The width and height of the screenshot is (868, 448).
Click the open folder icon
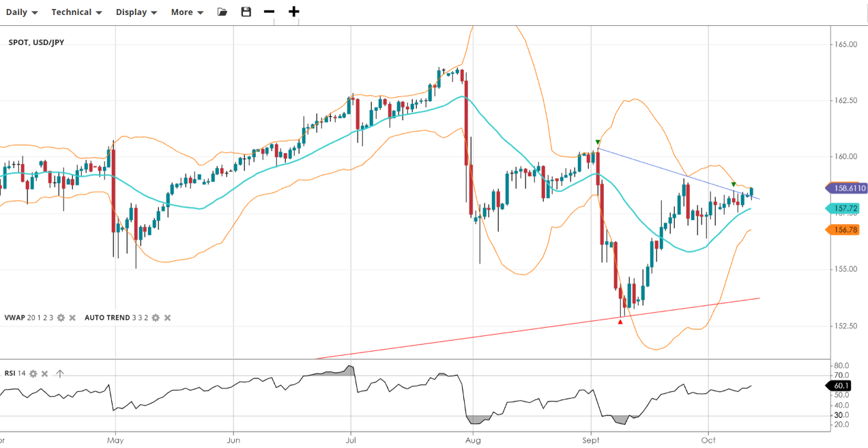[x=222, y=12]
